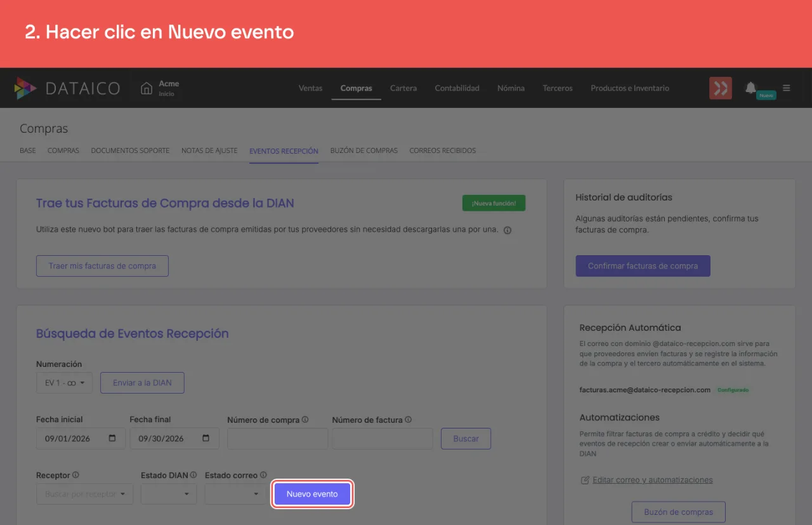812x525 pixels.
Task: Open Editar correo y automatizaciones link
Action: coord(653,480)
